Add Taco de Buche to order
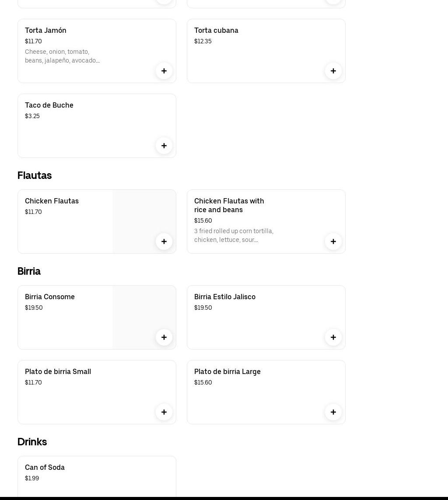This screenshot has height=500, width=448. coord(164,146)
